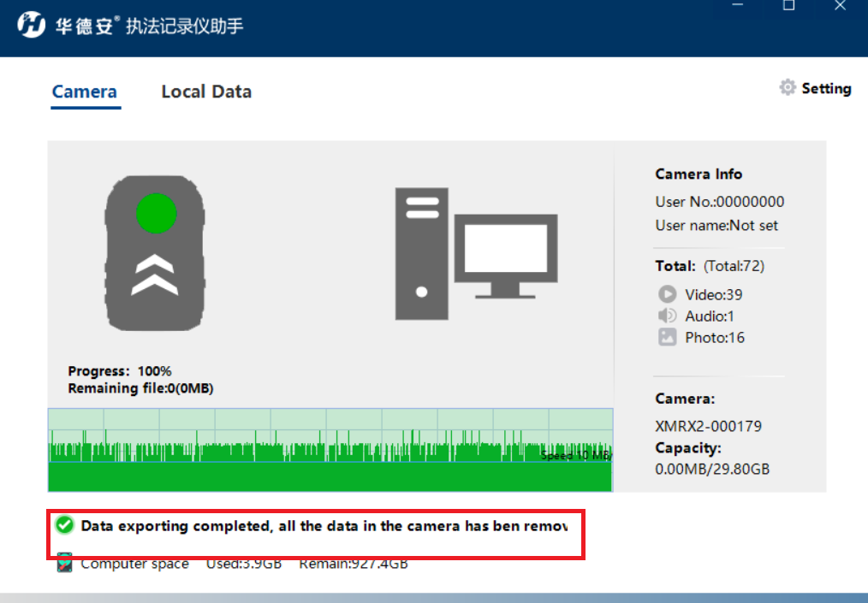Click the computer tower and monitor icon

point(476,253)
